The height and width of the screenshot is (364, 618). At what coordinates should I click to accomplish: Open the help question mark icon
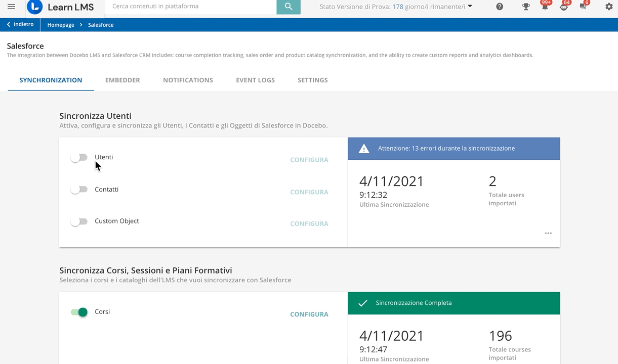click(x=500, y=7)
